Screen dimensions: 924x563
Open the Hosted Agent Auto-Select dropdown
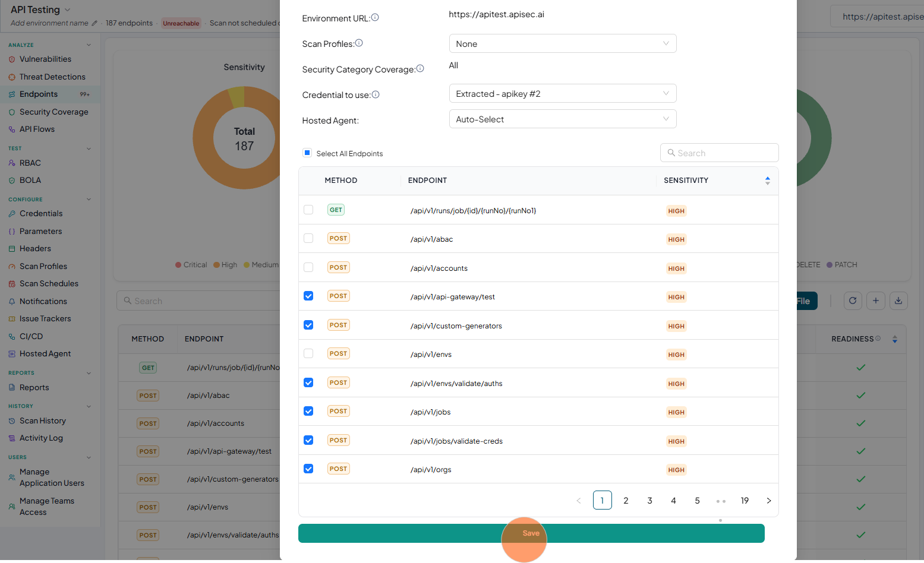563,119
